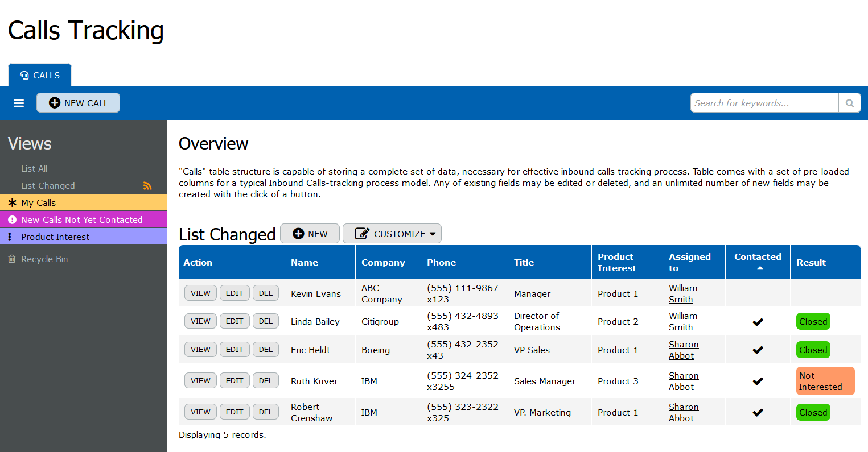Click the dots icon beside Product Interest
Screen dimensions: 868x452
click(10, 237)
